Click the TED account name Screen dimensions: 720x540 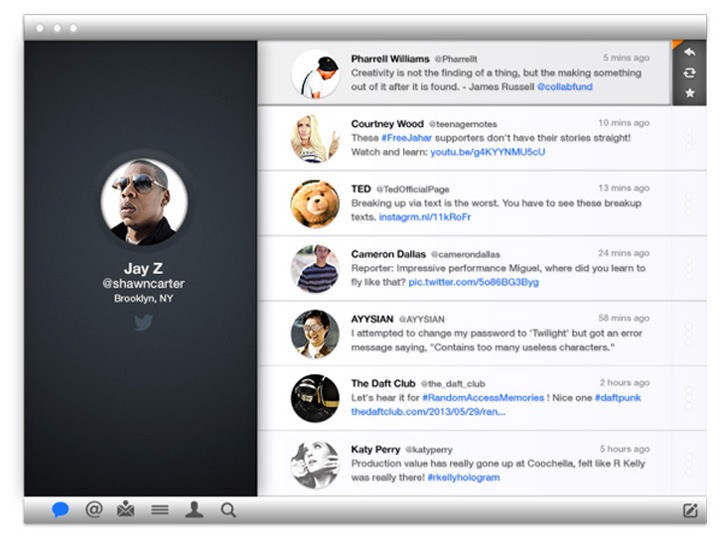361,189
